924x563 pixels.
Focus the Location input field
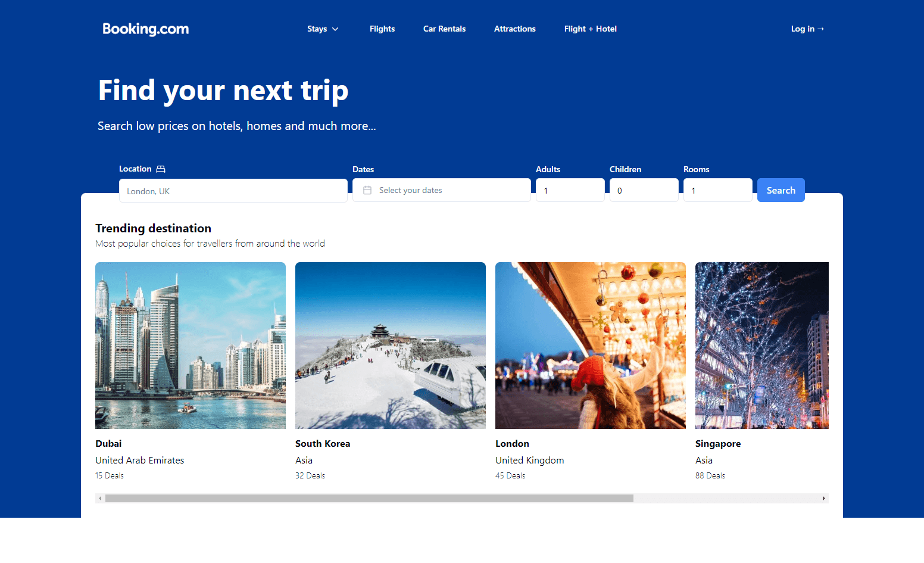(233, 191)
